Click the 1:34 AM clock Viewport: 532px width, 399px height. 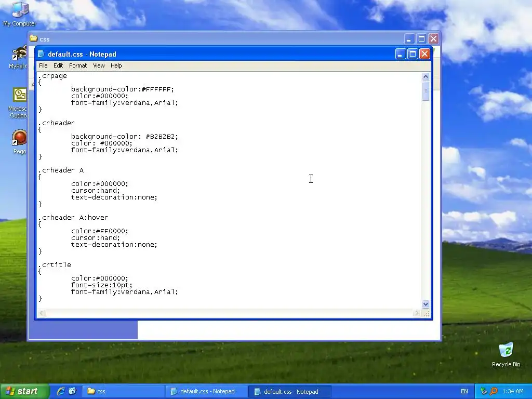click(513, 391)
